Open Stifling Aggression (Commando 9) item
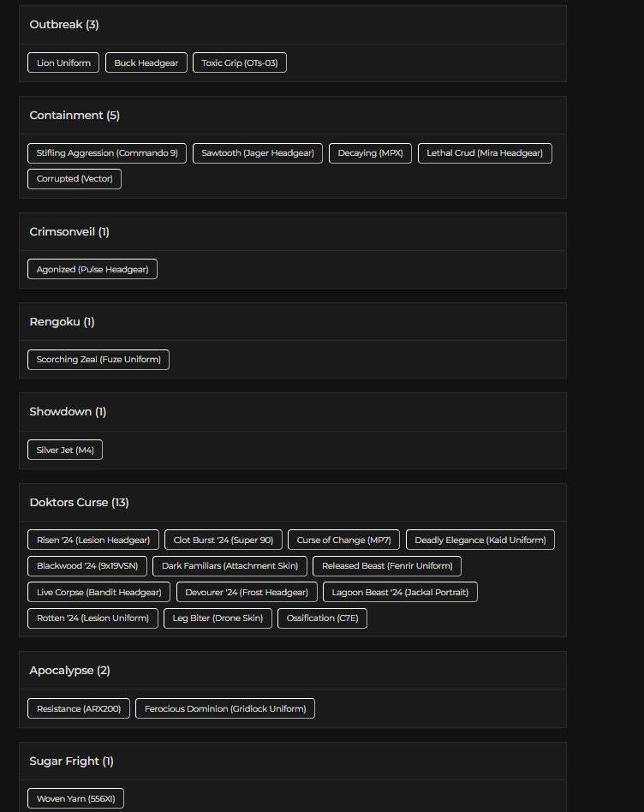This screenshot has width=644, height=812. pyautogui.click(x=107, y=152)
